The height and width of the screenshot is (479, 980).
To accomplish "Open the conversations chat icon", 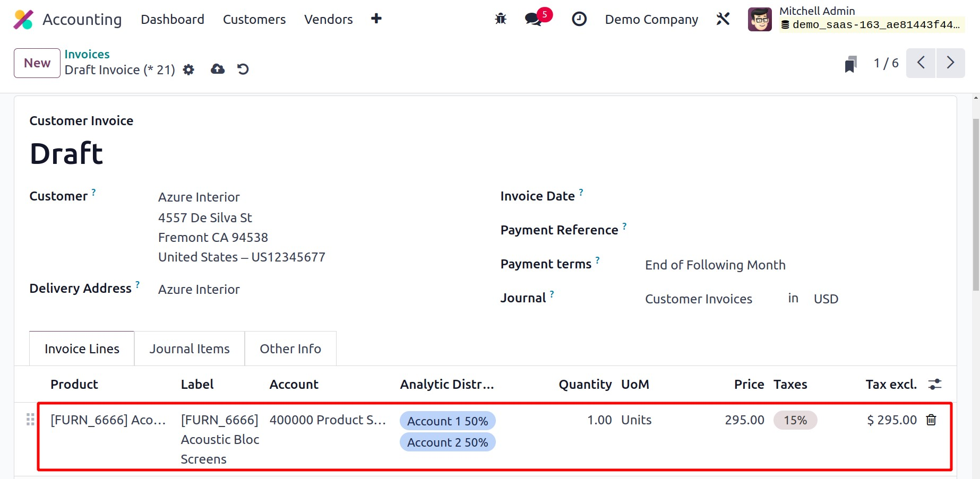I will click(x=533, y=20).
